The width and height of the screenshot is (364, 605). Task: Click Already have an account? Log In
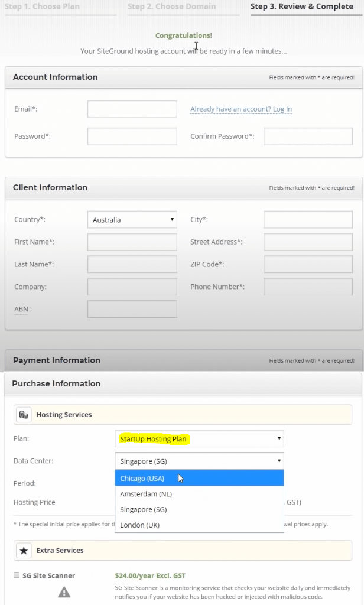pos(241,109)
